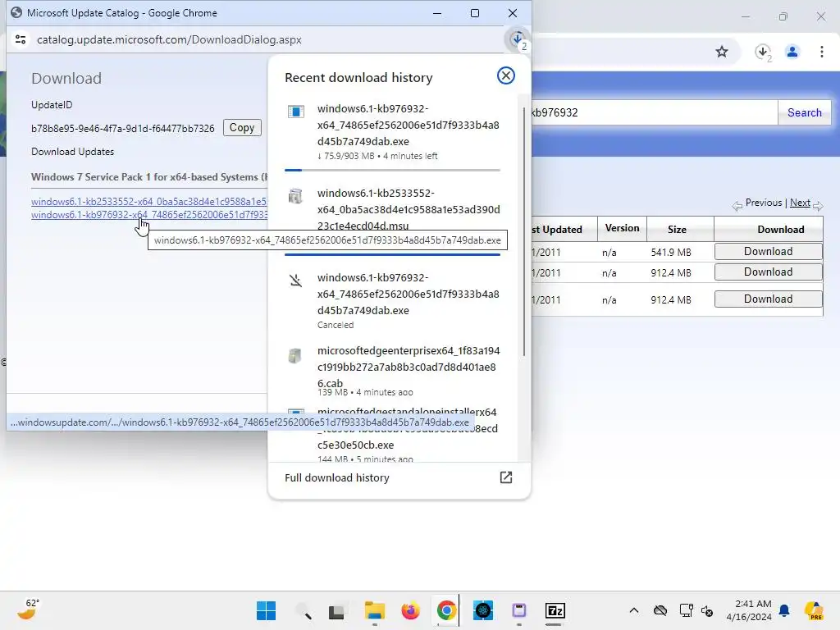Sort results by the Version column header

[622, 228]
